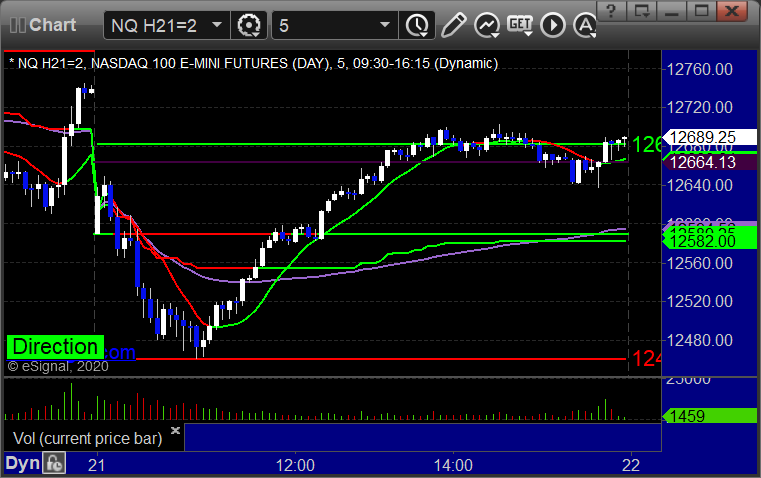The height and width of the screenshot is (478, 761).
Task: Click the 12640.00 price axis label
Action: 700,185
